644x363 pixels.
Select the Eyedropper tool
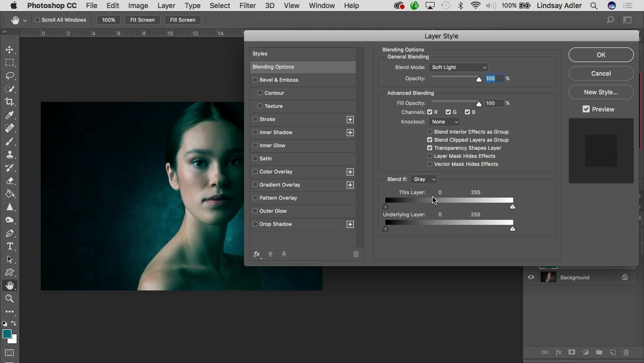coord(10,115)
